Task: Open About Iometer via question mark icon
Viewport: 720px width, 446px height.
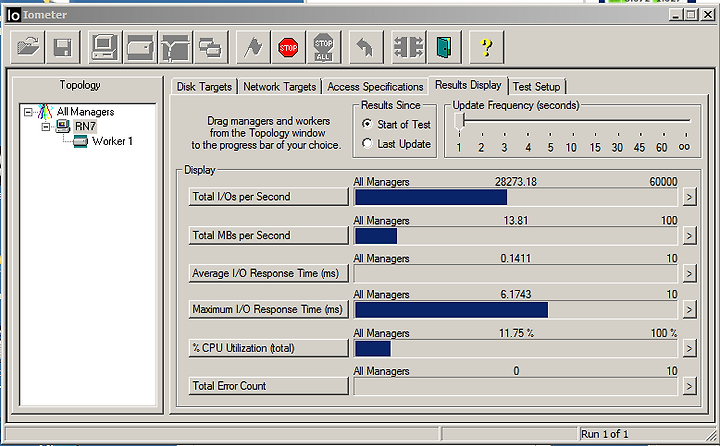Action: [486, 47]
